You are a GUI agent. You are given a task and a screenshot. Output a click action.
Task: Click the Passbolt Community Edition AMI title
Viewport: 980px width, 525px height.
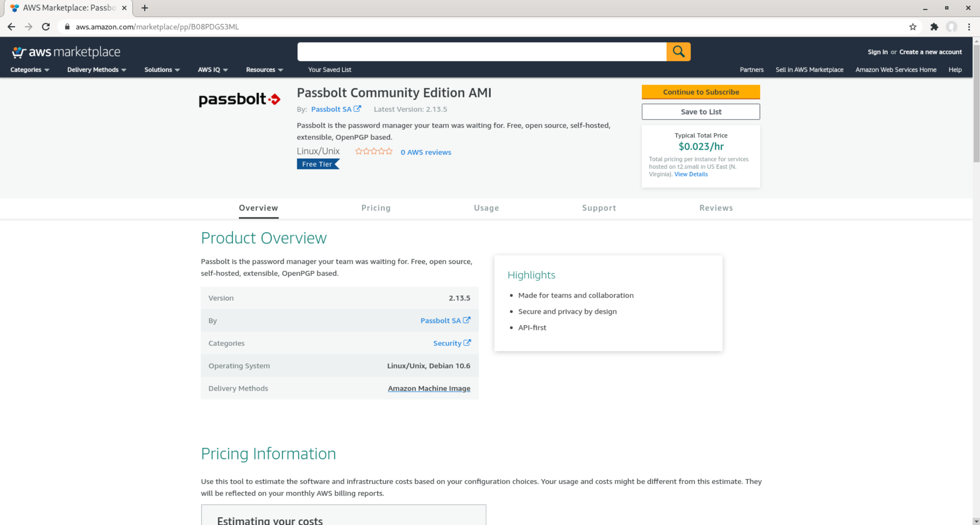(394, 93)
